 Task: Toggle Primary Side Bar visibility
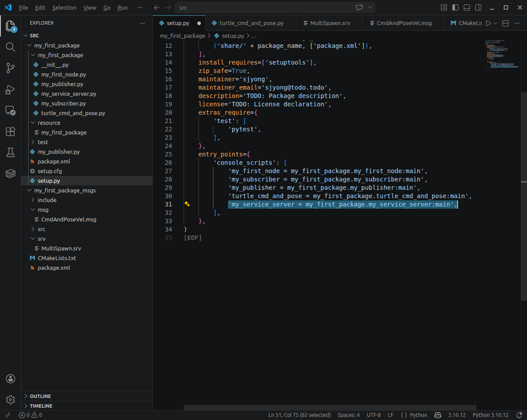point(455,7)
